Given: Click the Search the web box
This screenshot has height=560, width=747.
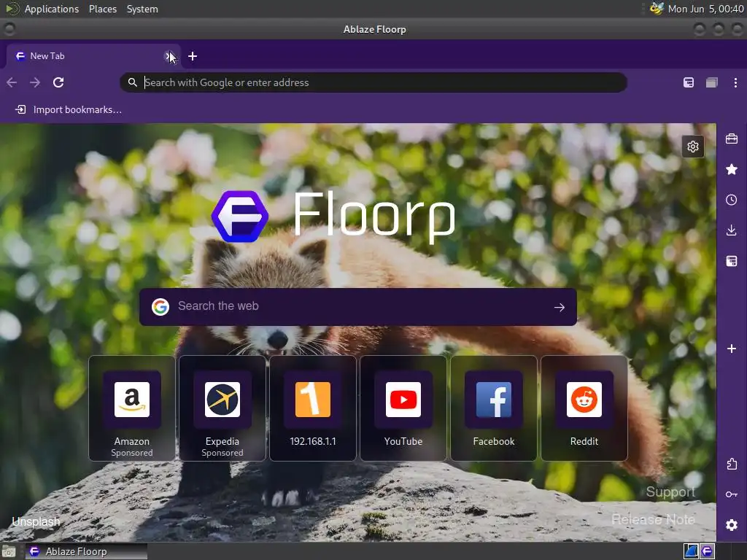Looking at the screenshot, I should tap(357, 306).
